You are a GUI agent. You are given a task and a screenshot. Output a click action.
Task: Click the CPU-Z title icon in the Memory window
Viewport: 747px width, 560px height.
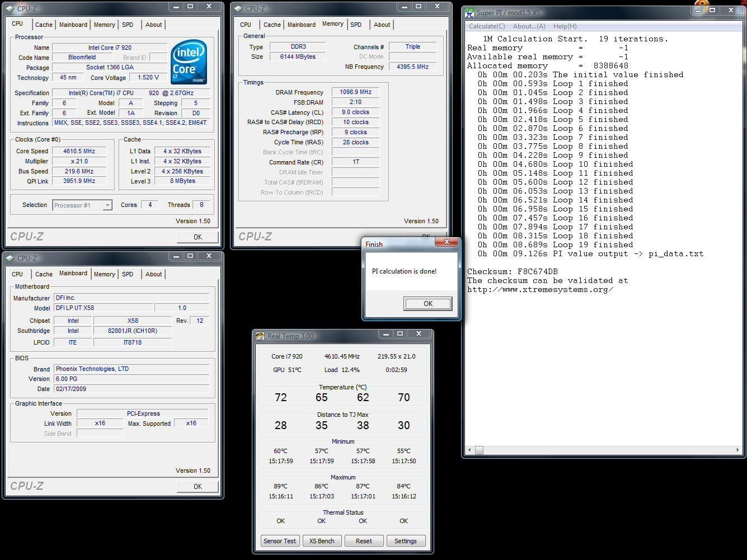(x=238, y=8)
